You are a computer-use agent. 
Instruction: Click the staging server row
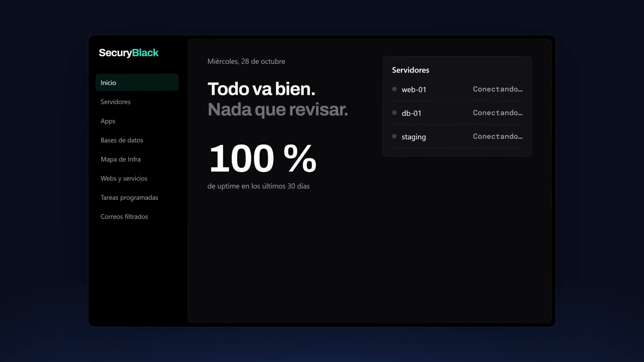[x=457, y=136]
